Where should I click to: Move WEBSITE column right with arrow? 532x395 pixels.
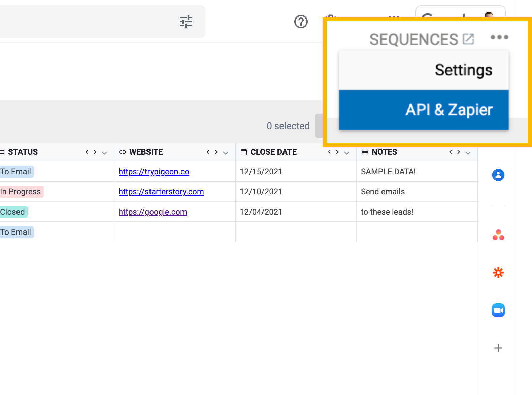point(216,152)
